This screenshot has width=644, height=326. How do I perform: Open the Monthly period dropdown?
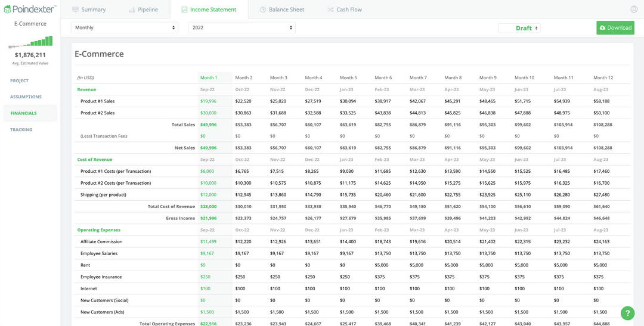pos(125,27)
